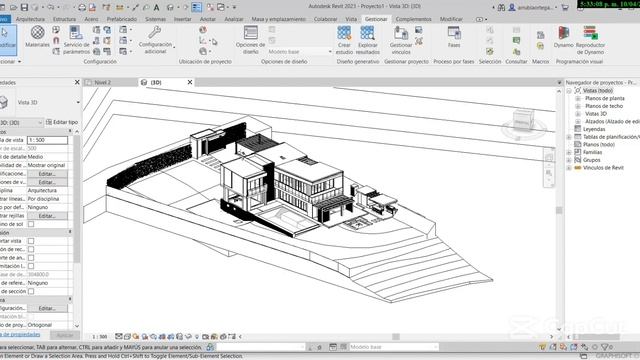This screenshot has width=640, height=360.
Task: Click the Modificar arrow tool
Action: pos(7,40)
